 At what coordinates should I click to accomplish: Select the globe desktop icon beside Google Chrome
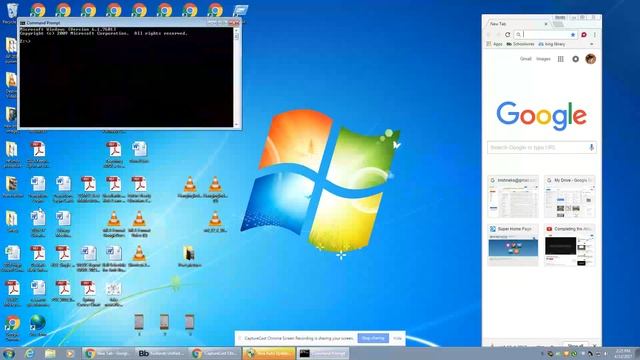tap(38, 325)
